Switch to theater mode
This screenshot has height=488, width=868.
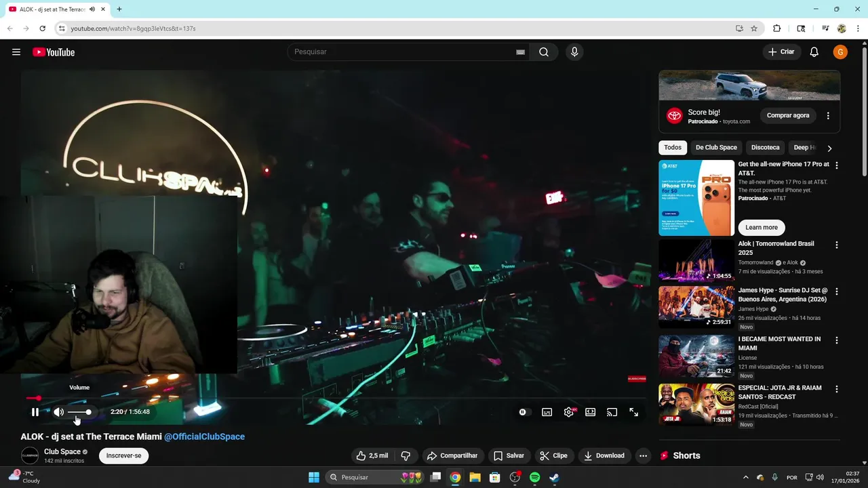pyautogui.click(x=591, y=412)
